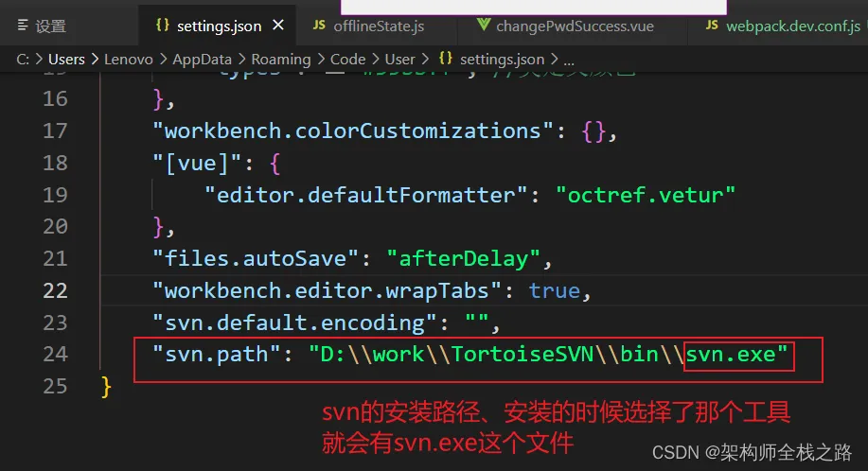Click the "svn.path" key
The width and height of the screenshot is (868, 471).
217,355
